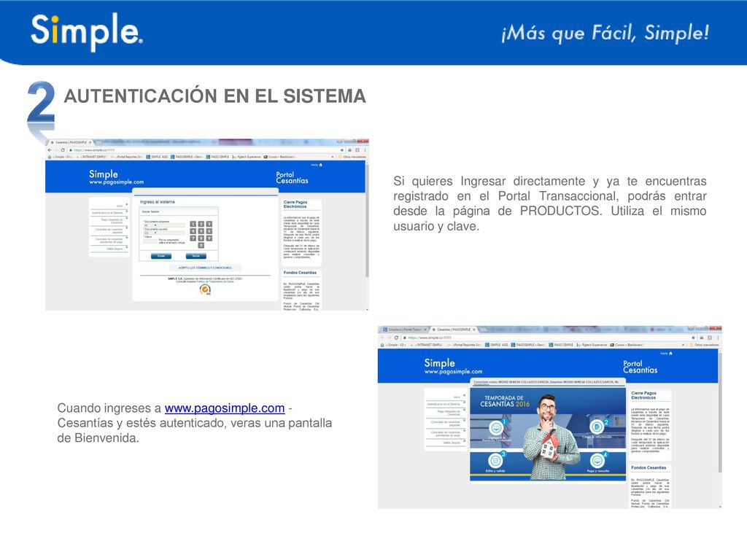Click browser back arrow in login screenshot
The width and height of the screenshot is (747, 560).
click(x=50, y=150)
